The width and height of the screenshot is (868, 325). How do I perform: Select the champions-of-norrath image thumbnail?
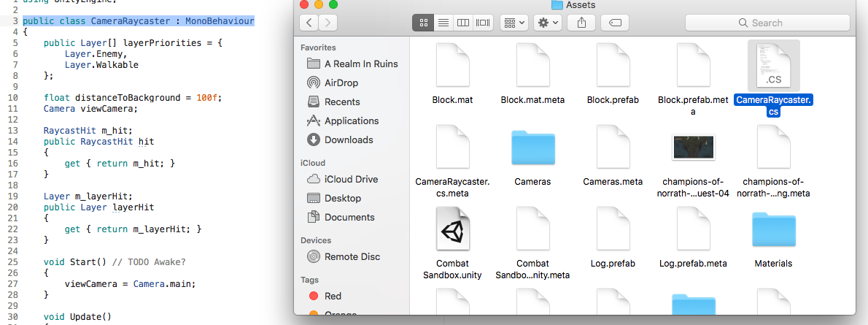pos(693,148)
